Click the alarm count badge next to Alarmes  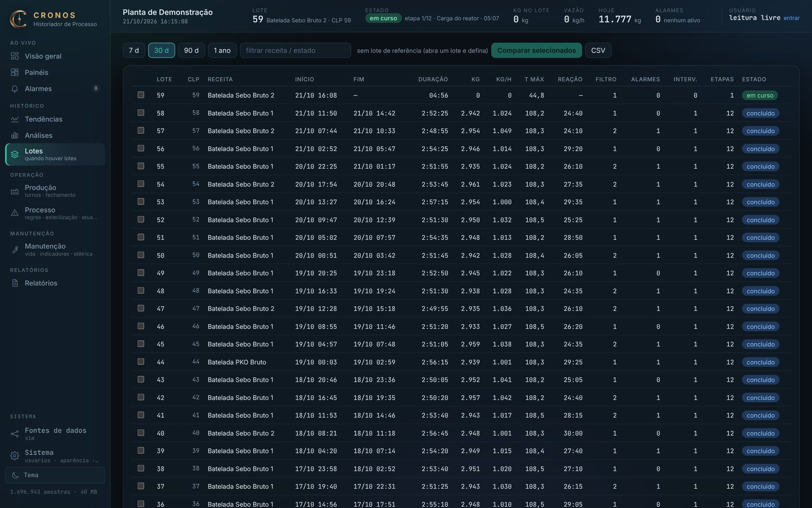click(x=95, y=88)
